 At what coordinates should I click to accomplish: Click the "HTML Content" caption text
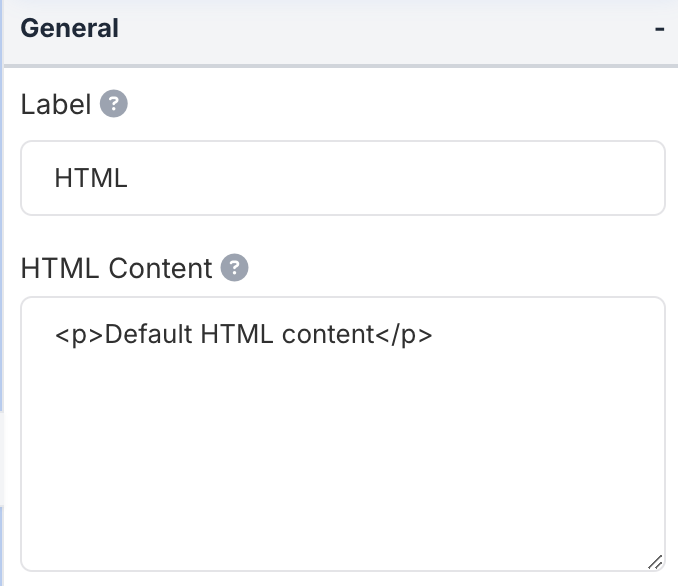[x=116, y=268]
